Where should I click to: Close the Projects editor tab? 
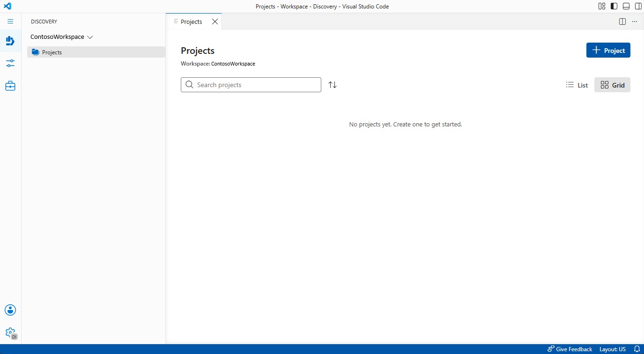coord(215,22)
